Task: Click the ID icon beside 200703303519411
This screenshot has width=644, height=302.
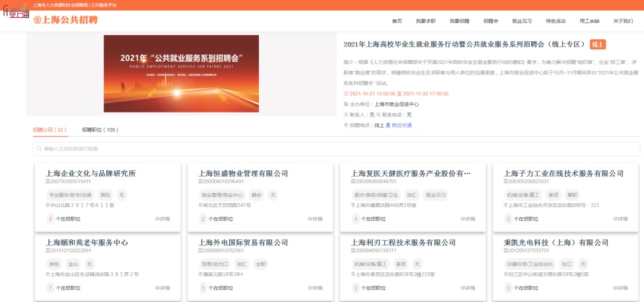Action: point(47,181)
